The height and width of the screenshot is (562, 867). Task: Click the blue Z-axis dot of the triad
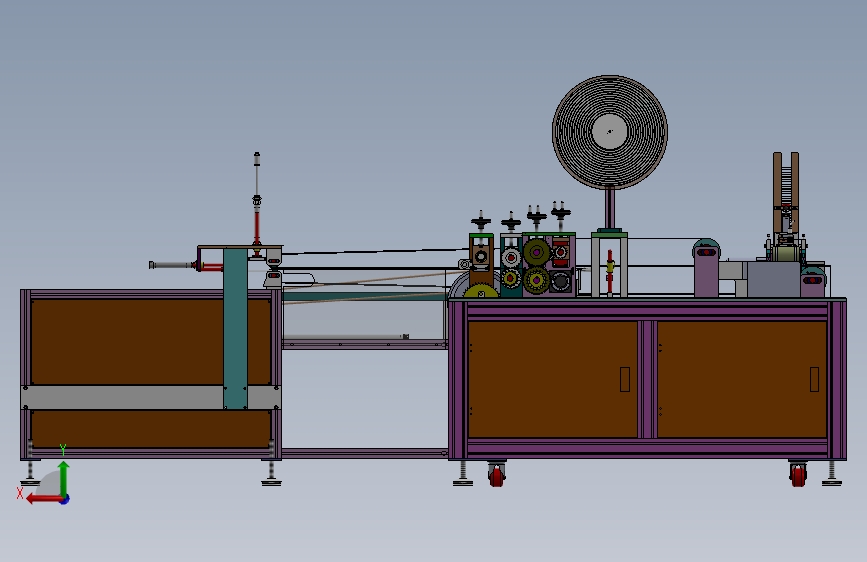coord(65,499)
